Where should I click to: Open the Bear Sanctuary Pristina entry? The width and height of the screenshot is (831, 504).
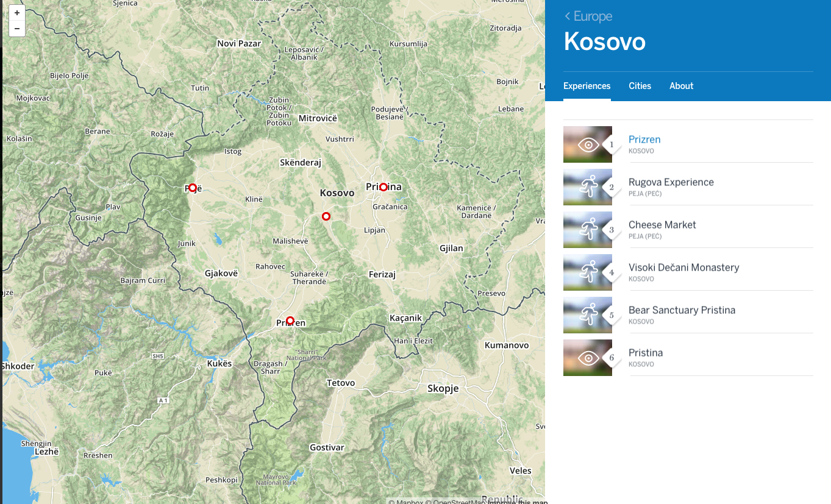pyautogui.click(x=682, y=310)
